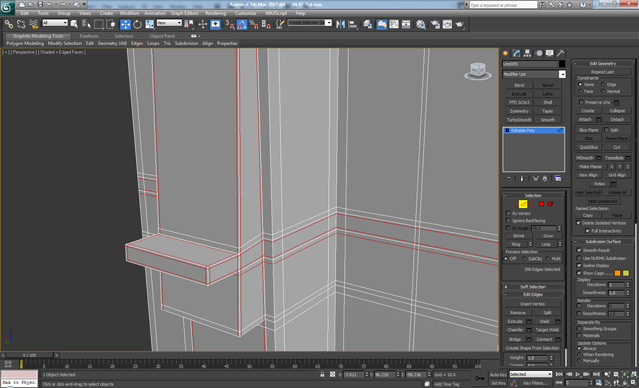Click the Render Production teapot icon
639x388 pixels.
pos(460,24)
